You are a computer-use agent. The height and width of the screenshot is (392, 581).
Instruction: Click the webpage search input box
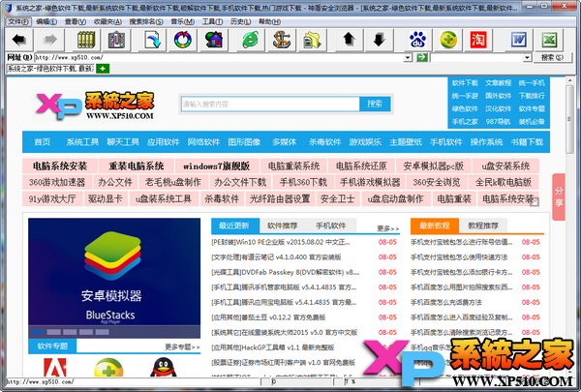[270, 104]
